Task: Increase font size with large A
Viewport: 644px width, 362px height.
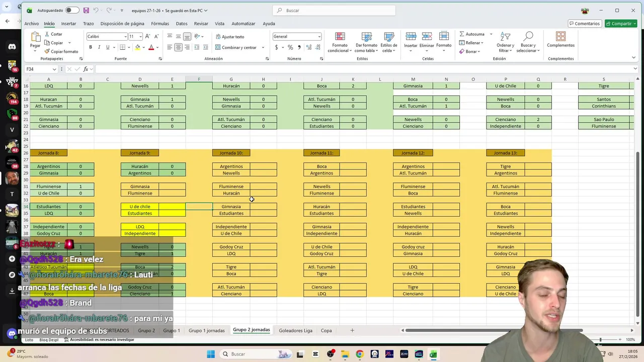Action: (148, 36)
